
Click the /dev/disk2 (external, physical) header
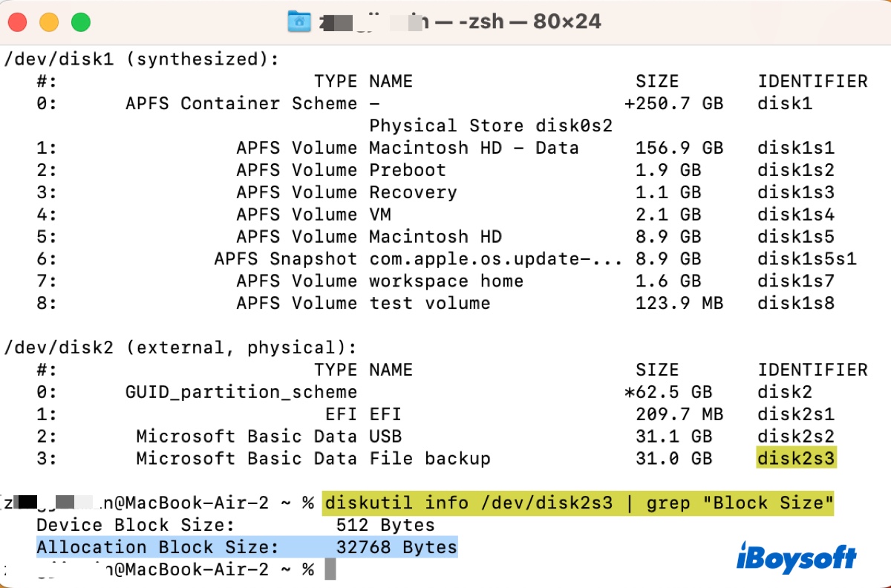180,347
